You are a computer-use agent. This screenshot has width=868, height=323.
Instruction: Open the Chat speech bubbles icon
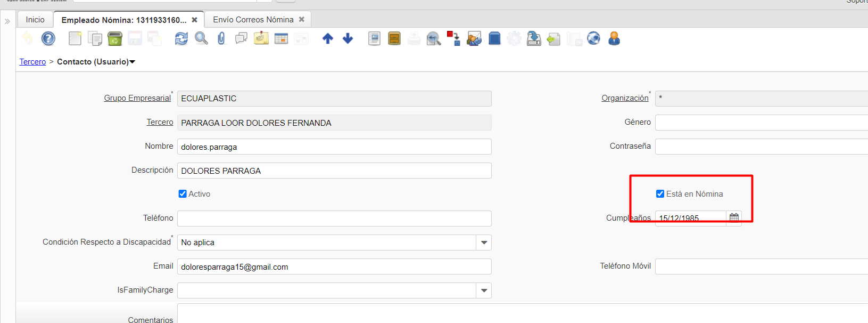tap(241, 38)
